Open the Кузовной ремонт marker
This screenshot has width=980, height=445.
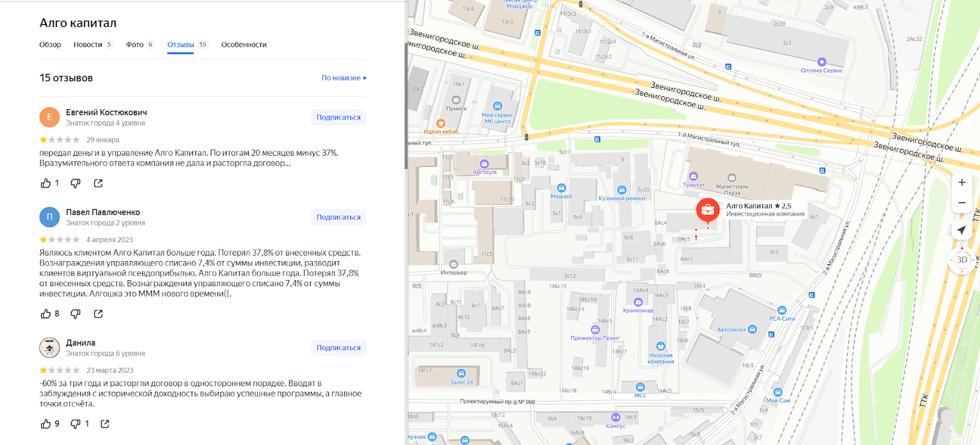(x=622, y=190)
